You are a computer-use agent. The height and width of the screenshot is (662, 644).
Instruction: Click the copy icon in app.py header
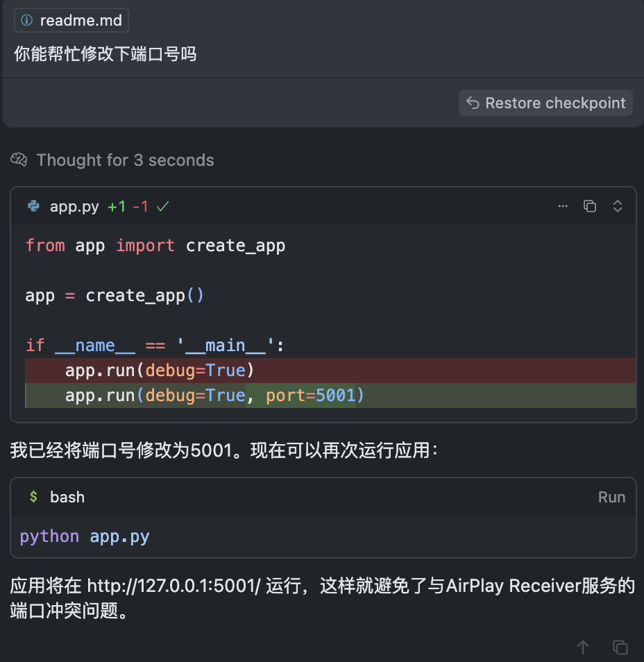pyautogui.click(x=590, y=206)
